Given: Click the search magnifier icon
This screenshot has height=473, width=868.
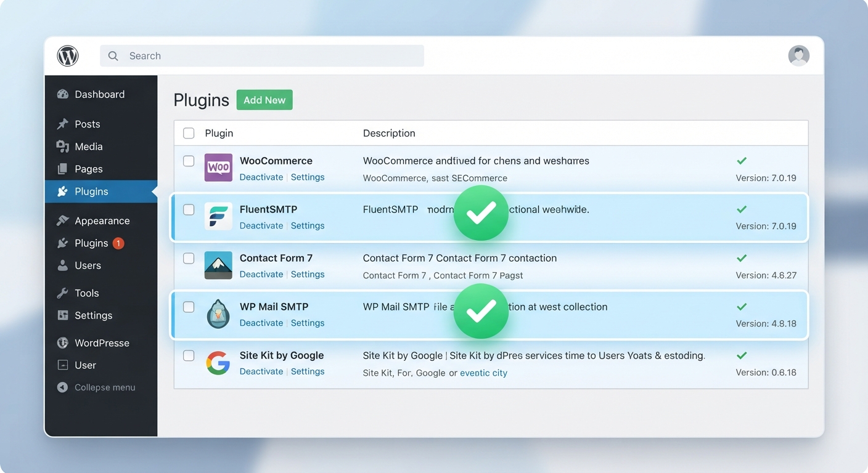Looking at the screenshot, I should (113, 56).
